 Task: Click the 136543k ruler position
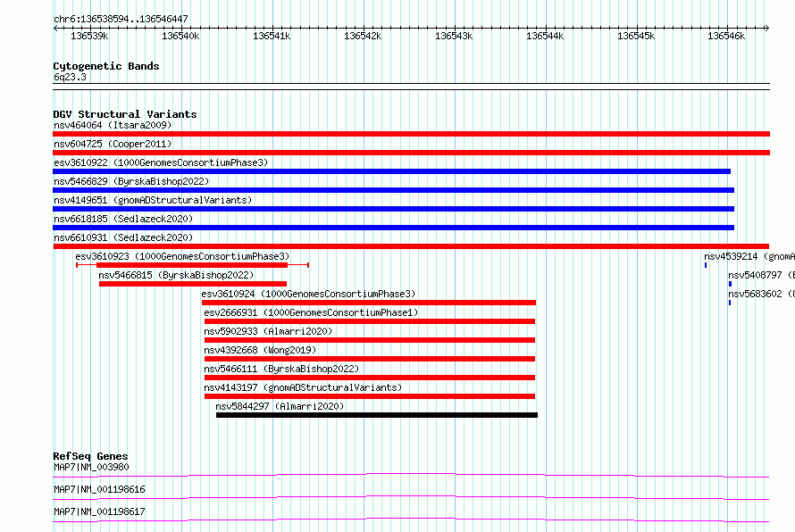[x=455, y=36]
